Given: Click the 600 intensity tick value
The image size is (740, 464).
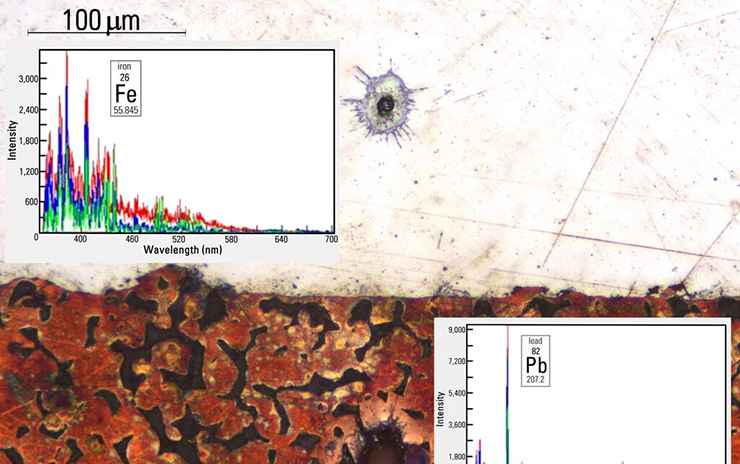Looking at the screenshot, I should pyautogui.click(x=31, y=202).
